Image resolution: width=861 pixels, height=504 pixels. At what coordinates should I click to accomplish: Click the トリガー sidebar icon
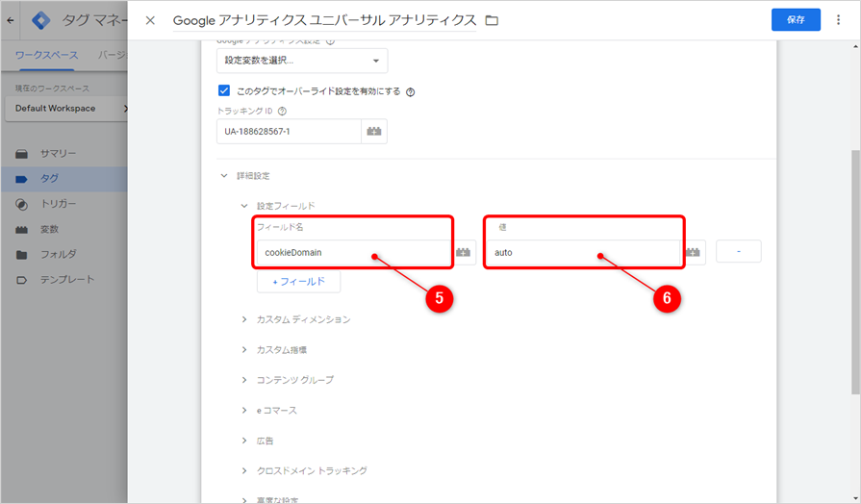(21, 204)
